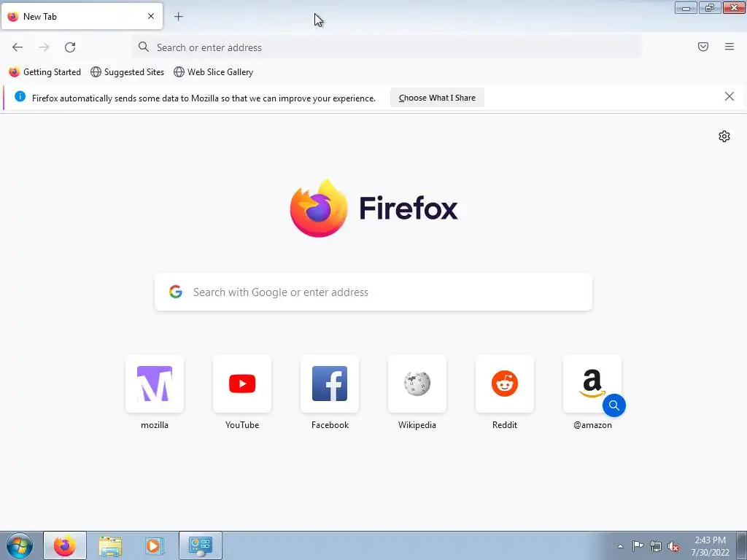Show hidden system tray icons

pyautogui.click(x=620, y=546)
